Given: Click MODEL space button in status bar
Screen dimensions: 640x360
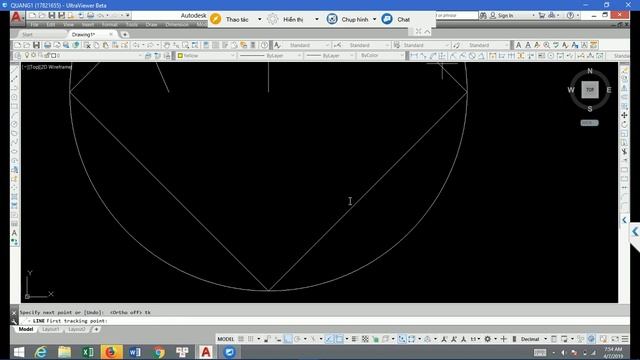Looking at the screenshot, I should tap(226, 339).
